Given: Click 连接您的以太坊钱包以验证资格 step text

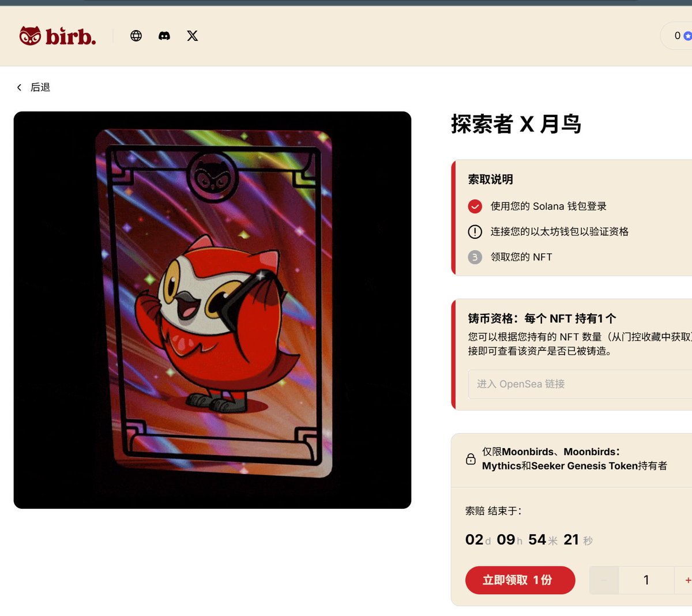Looking at the screenshot, I should (559, 232).
